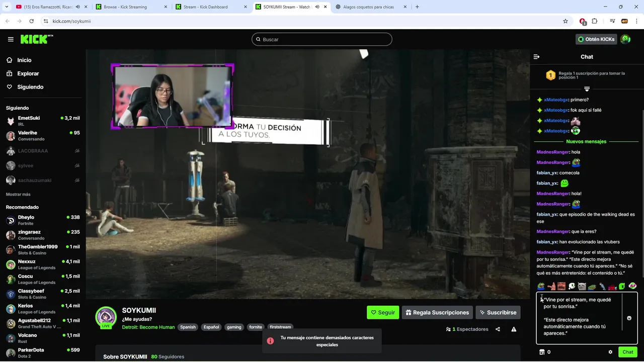The height and width of the screenshot is (362, 644).
Task: Click the streamer webcam overlay
Action: 173,96
